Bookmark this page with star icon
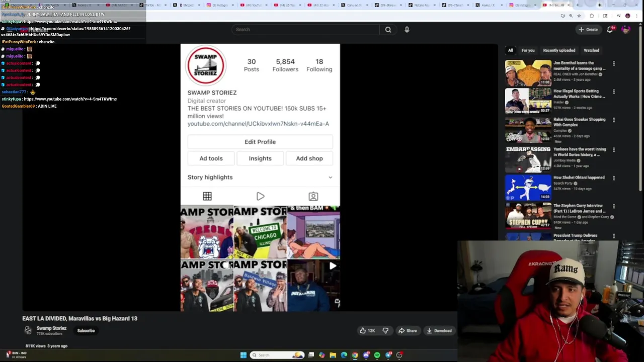The width and height of the screenshot is (644, 362). click(x=579, y=16)
